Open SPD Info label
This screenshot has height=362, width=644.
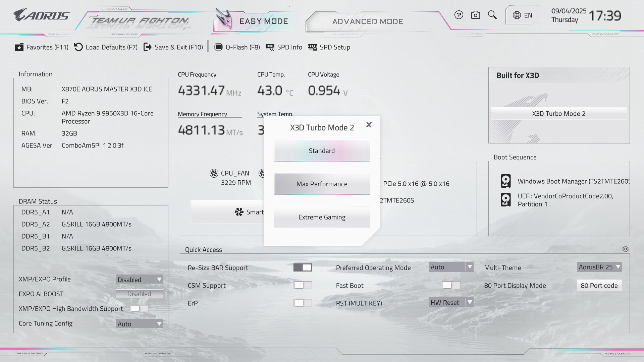coord(290,47)
